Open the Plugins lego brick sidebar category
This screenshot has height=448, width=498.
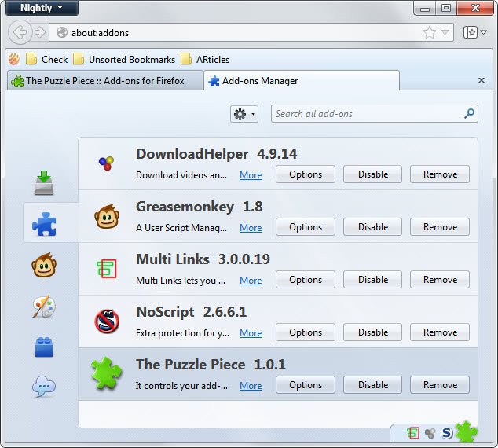coord(44,347)
